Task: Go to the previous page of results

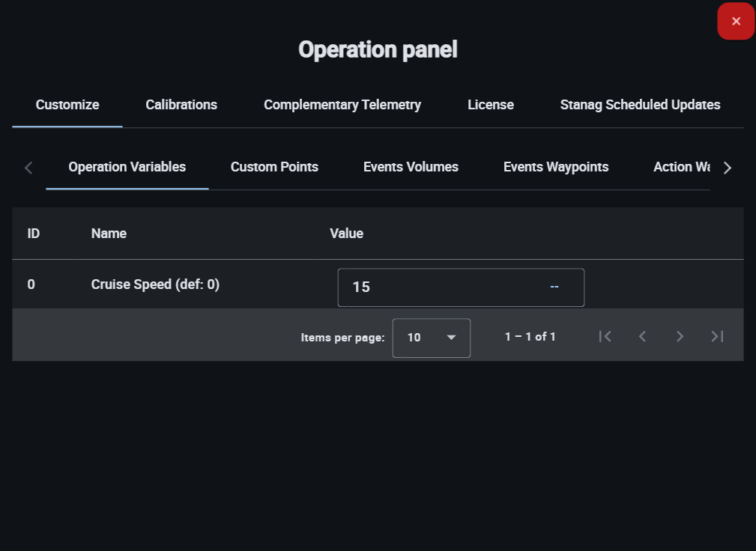Action: (642, 337)
